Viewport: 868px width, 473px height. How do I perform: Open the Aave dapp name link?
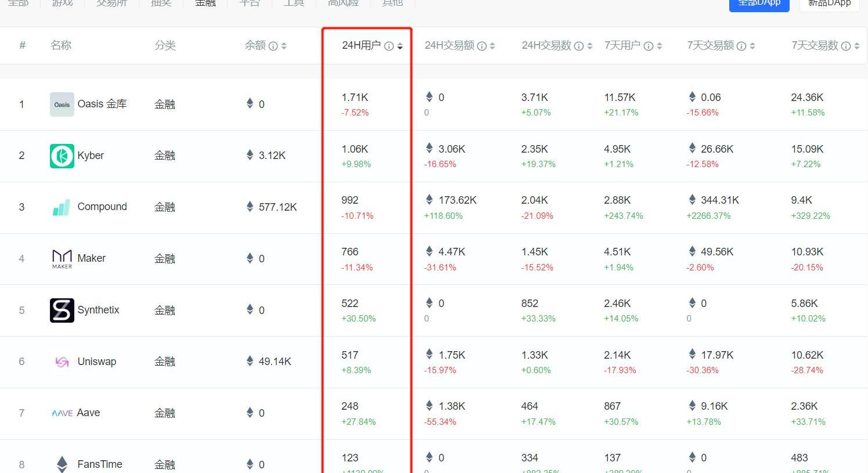pos(88,413)
